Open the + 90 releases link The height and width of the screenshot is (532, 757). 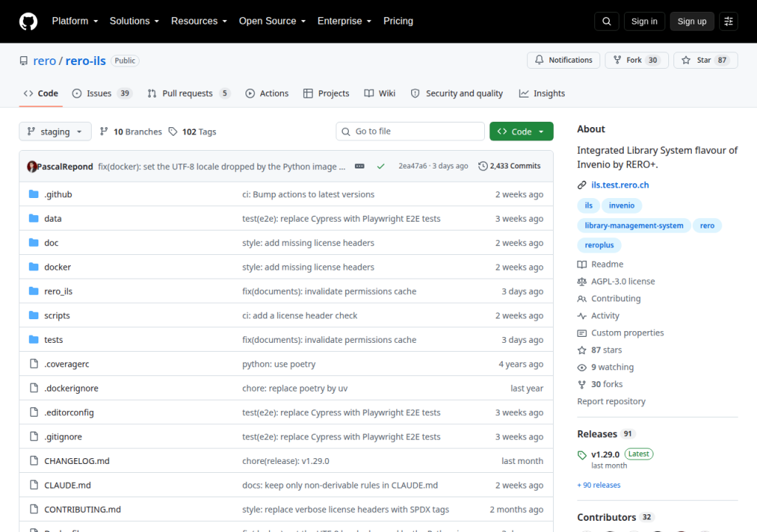click(599, 485)
